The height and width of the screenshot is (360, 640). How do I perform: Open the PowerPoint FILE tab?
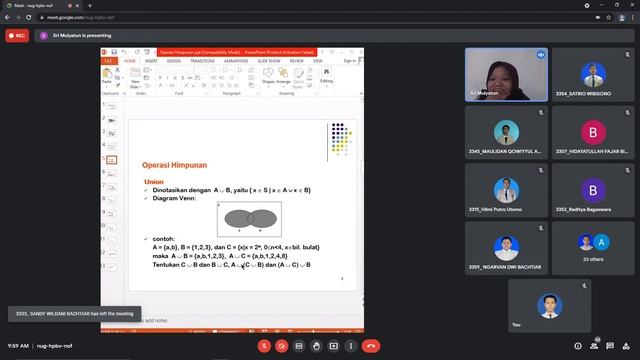pyautogui.click(x=109, y=61)
